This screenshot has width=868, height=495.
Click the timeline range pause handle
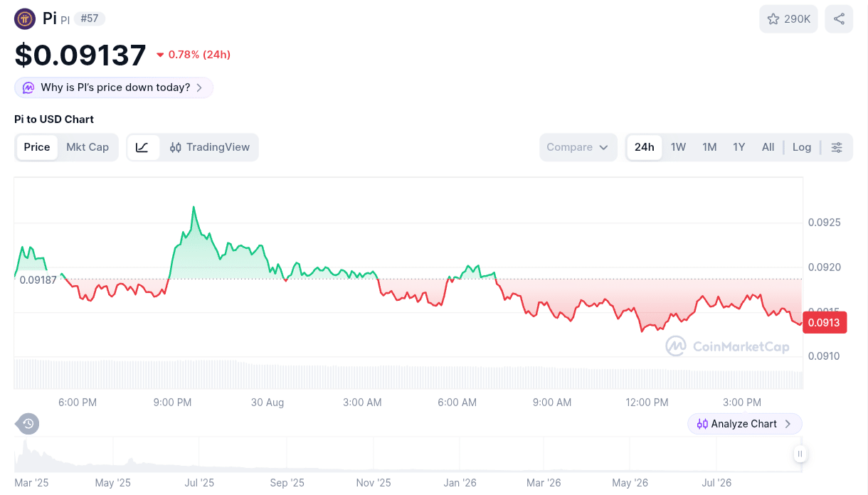pos(800,454)
